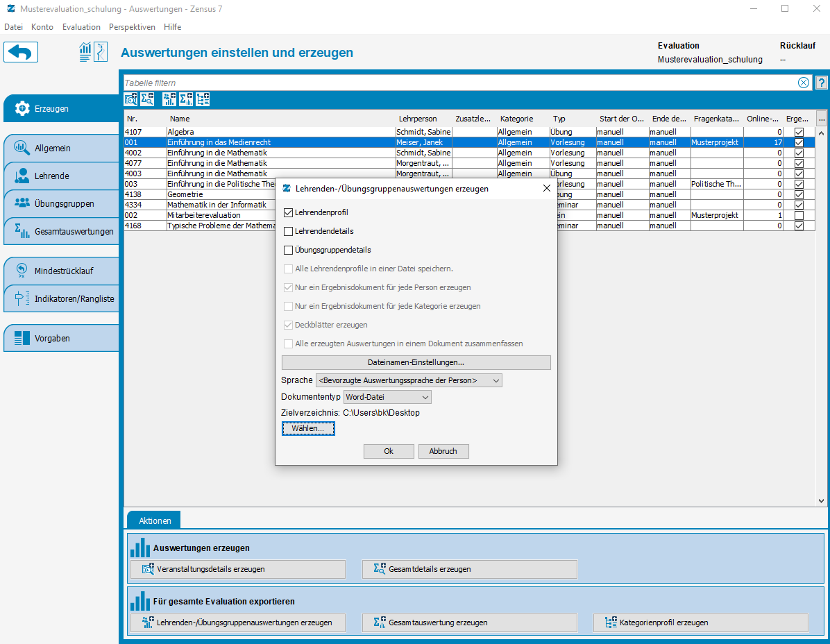Open the table column selector button
Viewport: 830px width, 644px height.
[822, 119]
